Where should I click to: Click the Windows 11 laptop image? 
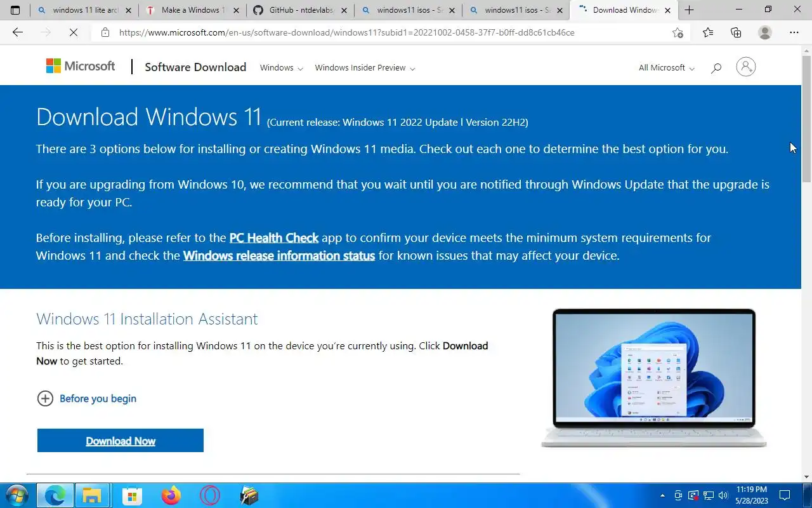click(654, 378)
